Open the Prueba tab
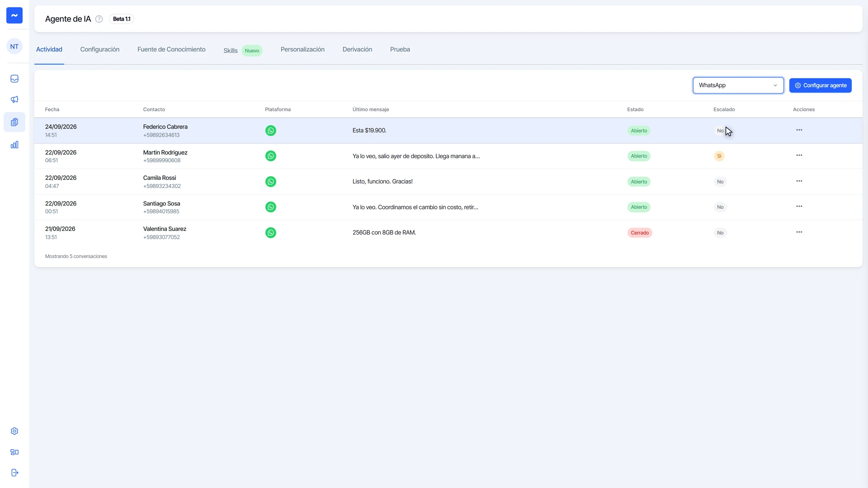The width and height of the screenshot is (868, 488). click(400, 49)
